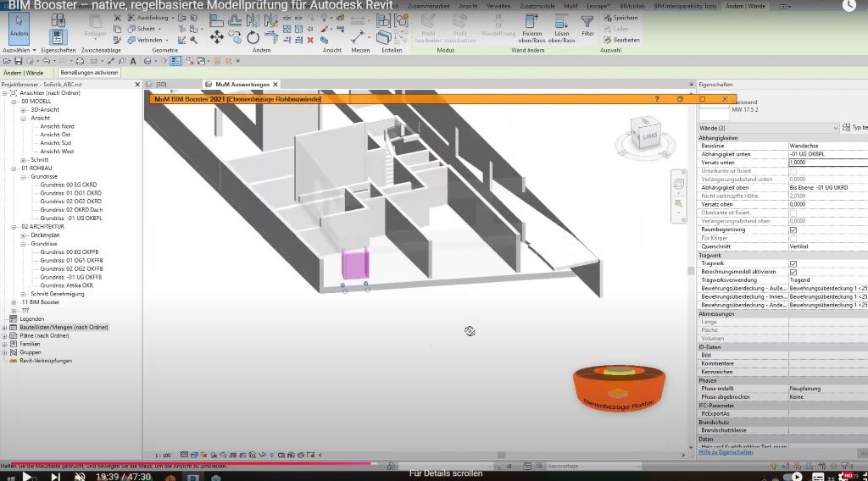This screenshot has width=868, height=481.
Task: Click the Speichern button in Auswahl panel
Action: click(623, 18)
